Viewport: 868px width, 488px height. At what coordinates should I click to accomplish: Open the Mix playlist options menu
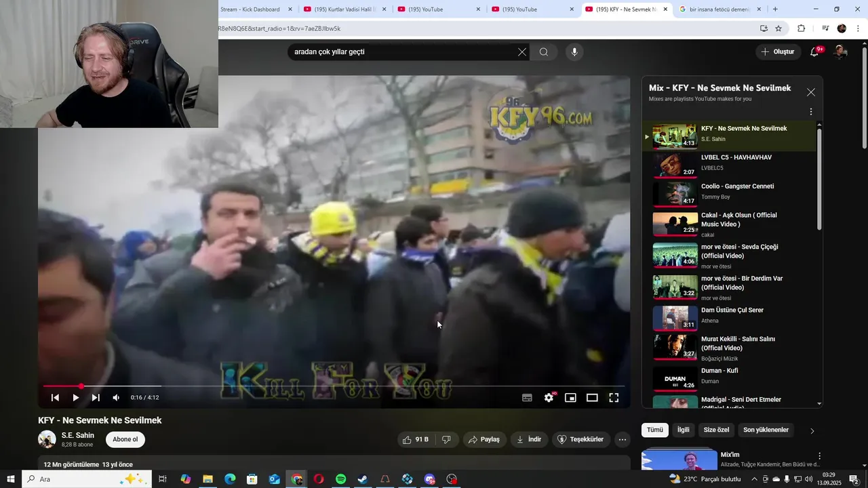pyautogui.click(x=811, y=112)
